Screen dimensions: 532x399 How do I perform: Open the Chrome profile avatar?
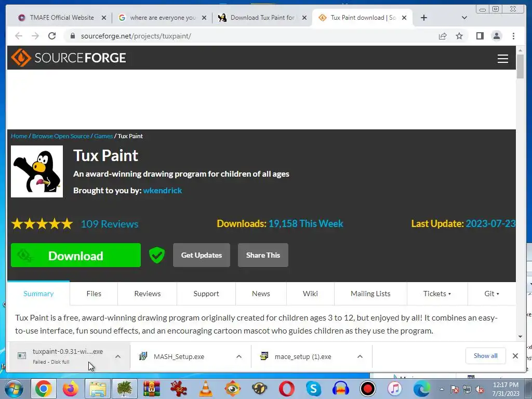[x=497, y=36]
